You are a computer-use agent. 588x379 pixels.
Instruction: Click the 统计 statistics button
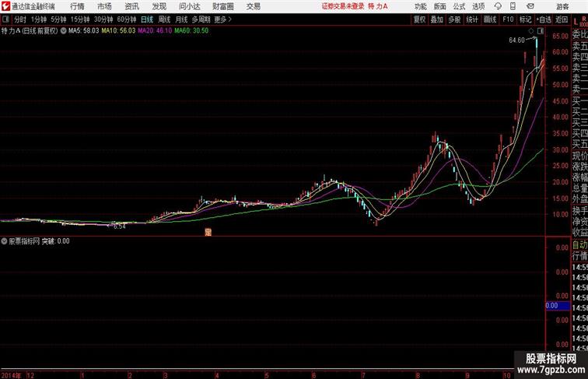[x=472, y=19]
